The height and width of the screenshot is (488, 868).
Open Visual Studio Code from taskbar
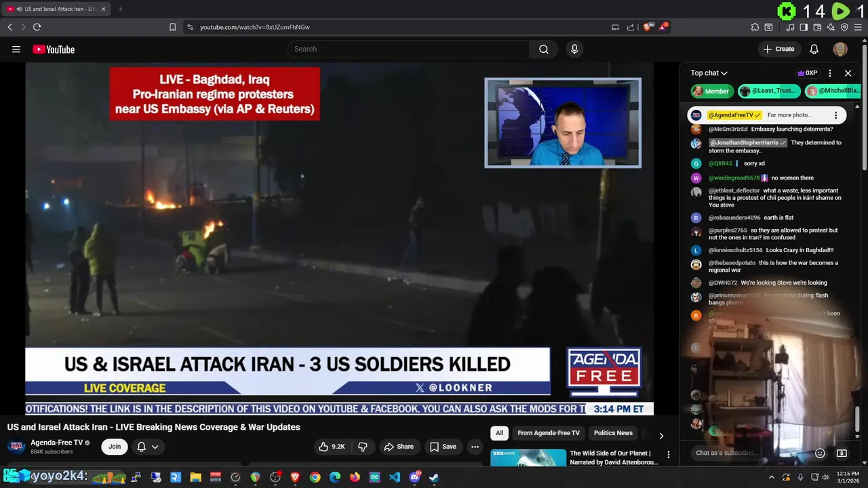(x=395, y=477)
